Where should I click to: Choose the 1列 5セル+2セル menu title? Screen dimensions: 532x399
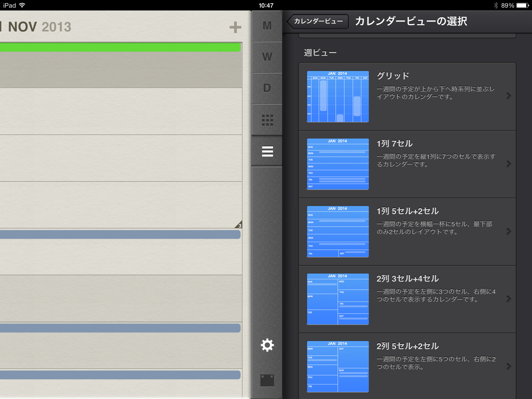(407, 211)
